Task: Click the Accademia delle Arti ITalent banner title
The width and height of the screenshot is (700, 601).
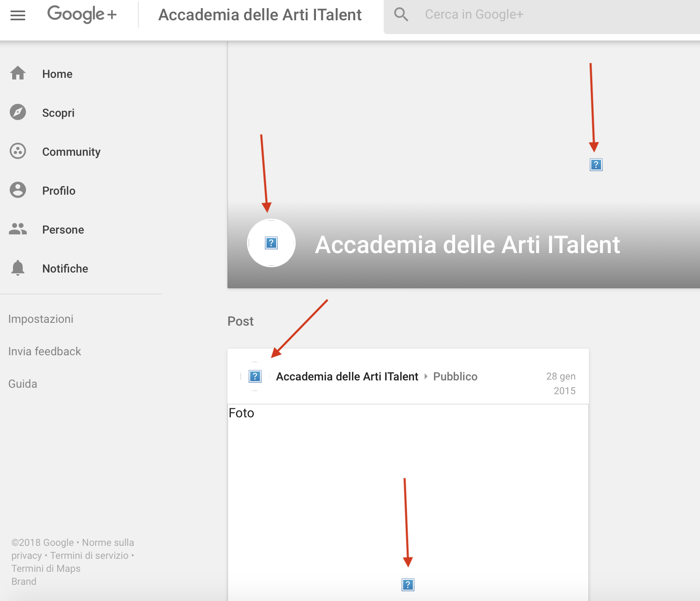Action: pyautogui.click(x=468, y=245)
